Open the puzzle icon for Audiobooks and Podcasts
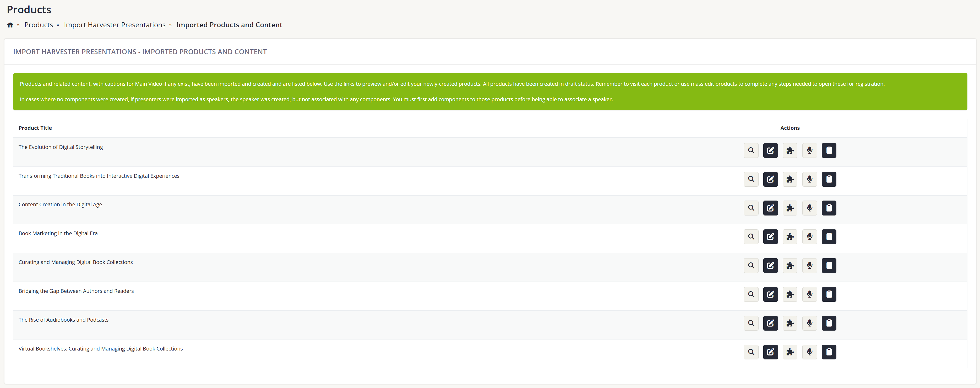Image resolution: width=980 pixels, height=388 pixels. click(790, 323)
